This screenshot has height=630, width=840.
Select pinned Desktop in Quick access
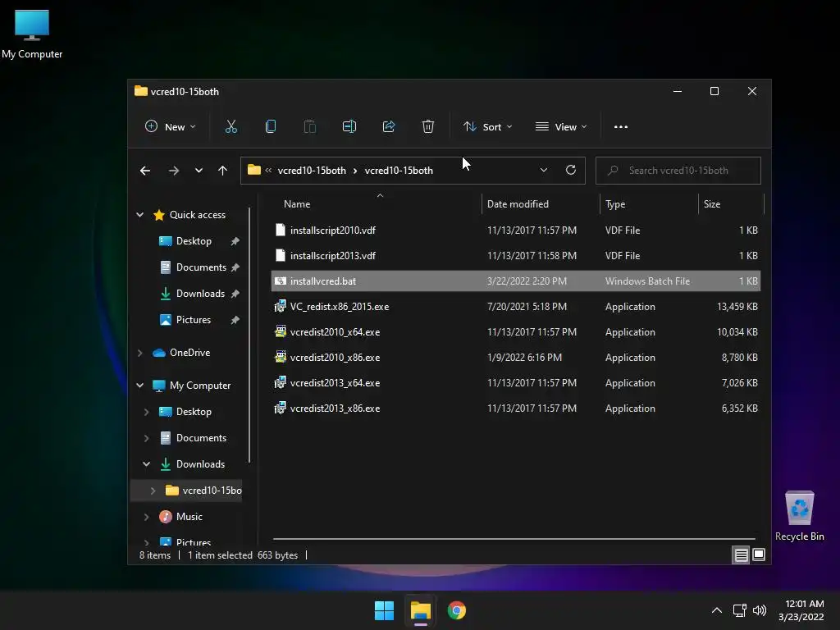[x=194, y=241]
